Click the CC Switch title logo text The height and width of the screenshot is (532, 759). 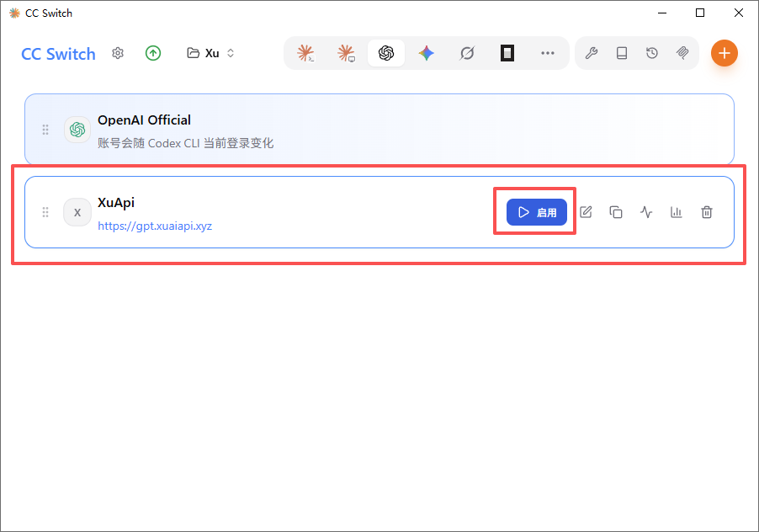59,54
